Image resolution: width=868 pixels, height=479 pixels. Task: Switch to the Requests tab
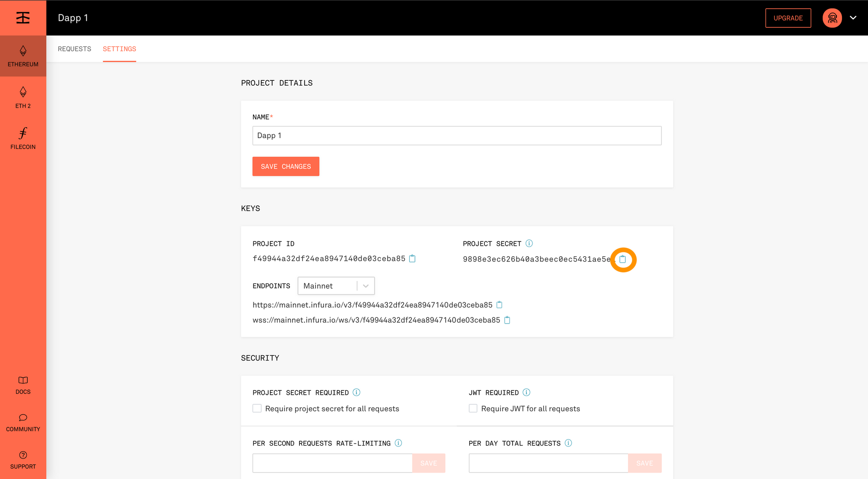tap(74, 49)
